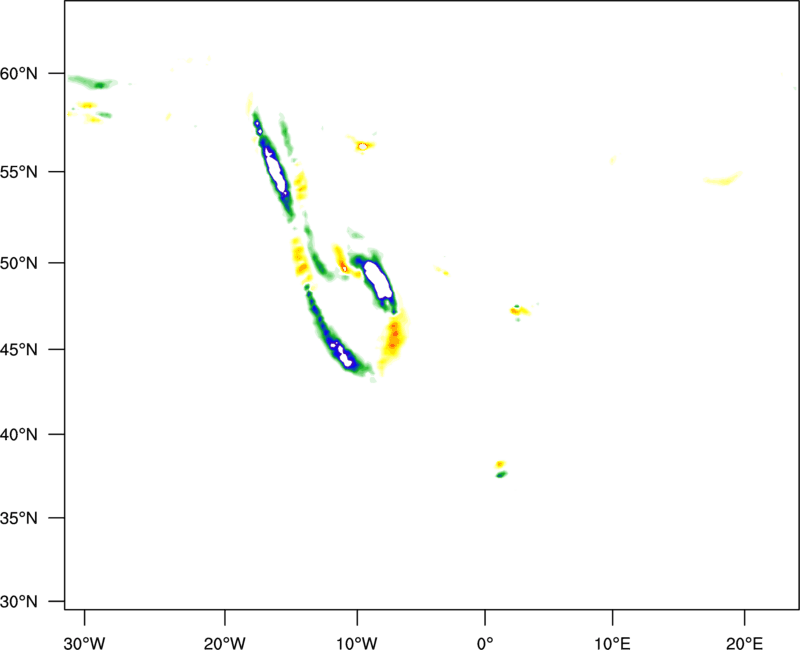
Task: Click the 45°N latitude label
Action: tap(19, 349)
